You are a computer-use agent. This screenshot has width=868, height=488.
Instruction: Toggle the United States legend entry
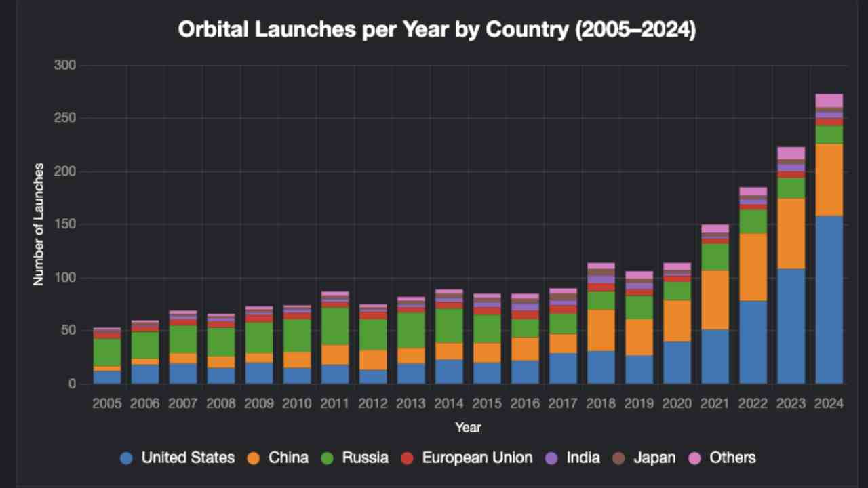[x=126, y=457]
